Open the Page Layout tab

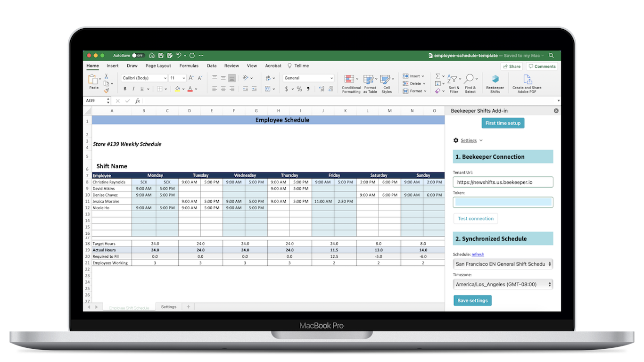pyautogui.click(x=158, y=66)
